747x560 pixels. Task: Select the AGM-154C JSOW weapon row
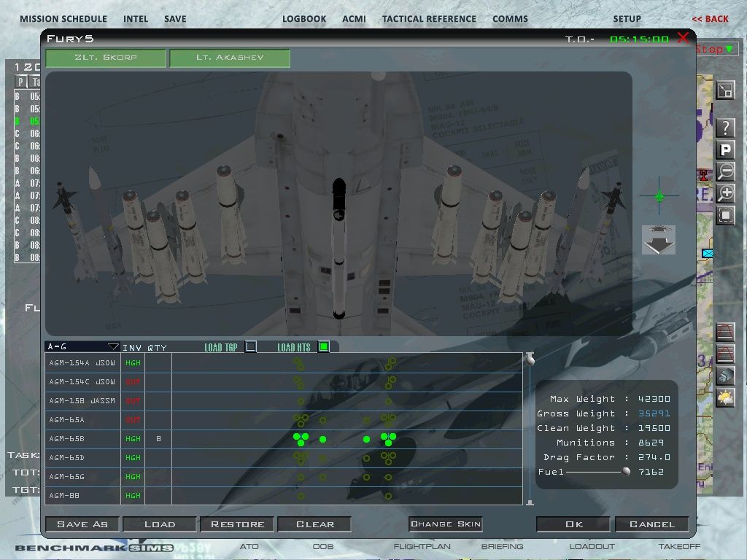[x=284, y=382]
